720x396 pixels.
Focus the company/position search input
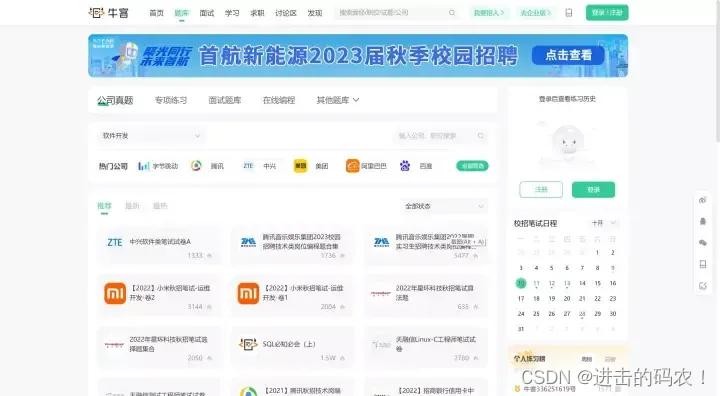434,136
